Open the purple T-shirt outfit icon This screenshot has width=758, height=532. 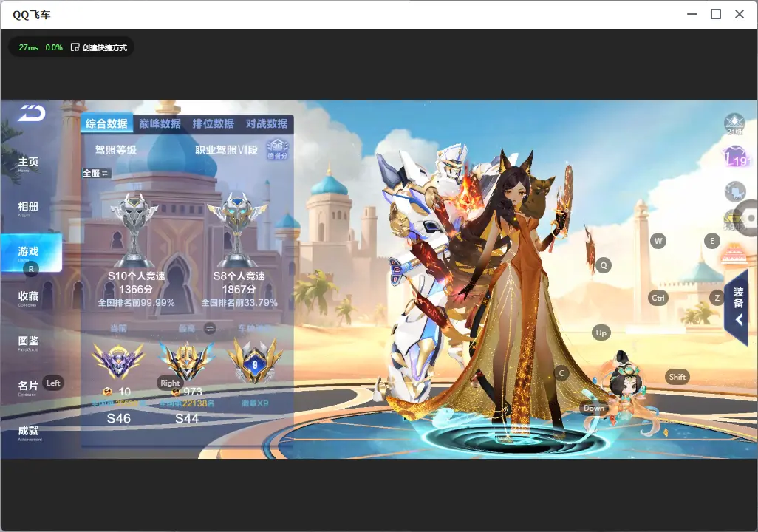pos(736,157)
